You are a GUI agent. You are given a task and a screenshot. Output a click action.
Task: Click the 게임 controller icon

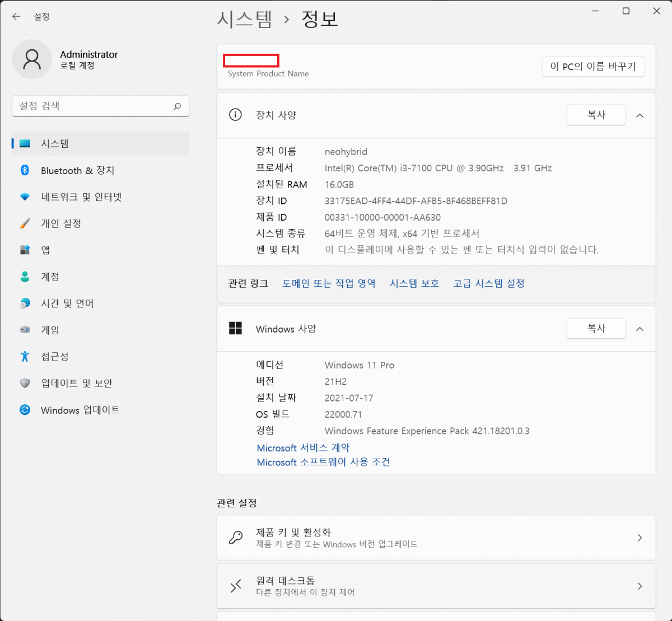[x=25, y=330]
